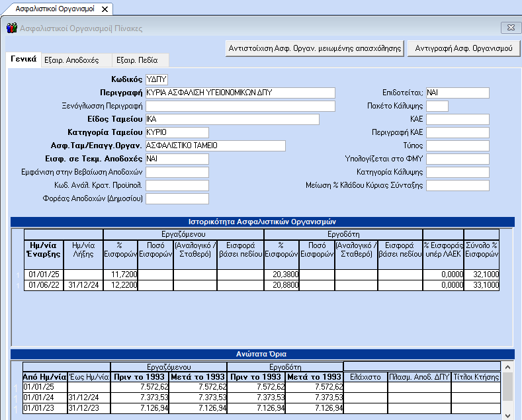Click Ελάχιστο column header
This screenshot has width=522, height=420.
click(365, 377)
